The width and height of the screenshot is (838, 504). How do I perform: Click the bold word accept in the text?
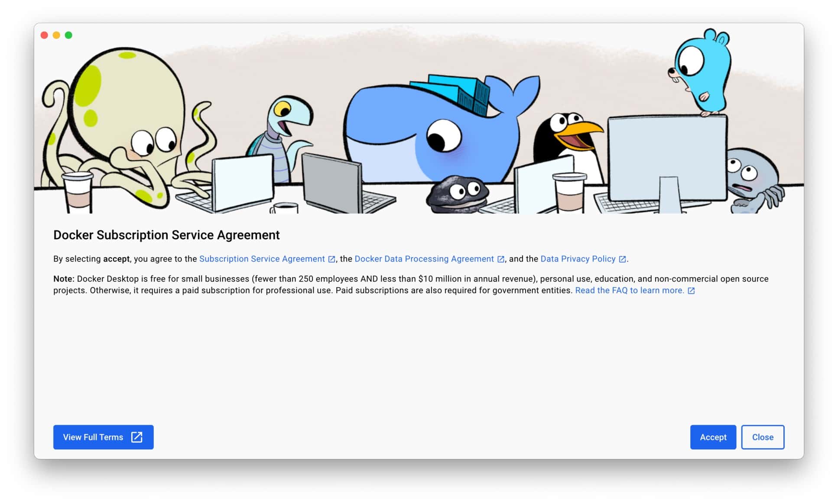click(x=116, y=259)
